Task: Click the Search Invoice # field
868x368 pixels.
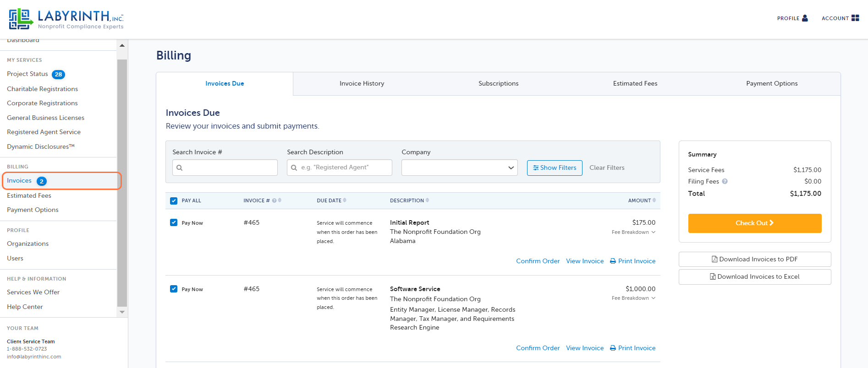Action: coord(225,168)
